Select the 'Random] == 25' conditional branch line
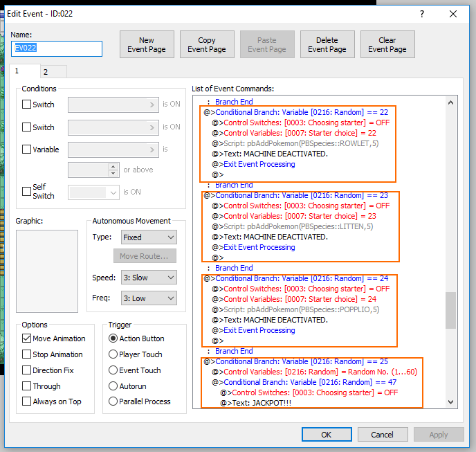The image size is (476, 452). point(296,361)
